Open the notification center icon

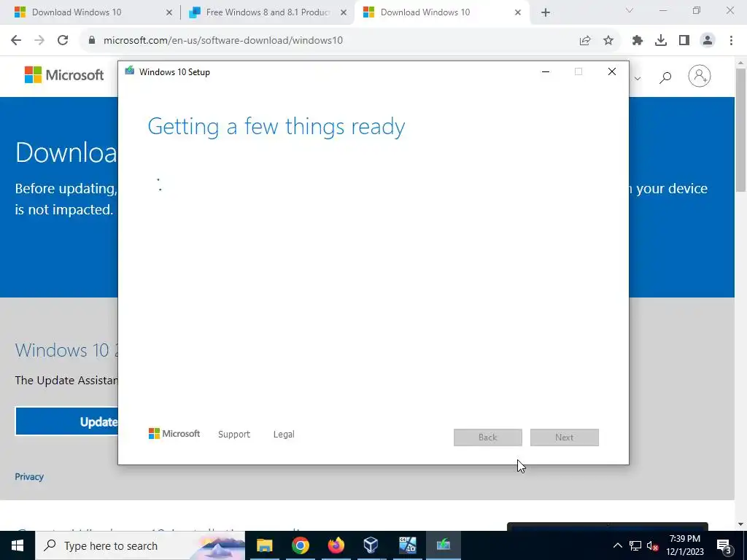tap(724, 545)
